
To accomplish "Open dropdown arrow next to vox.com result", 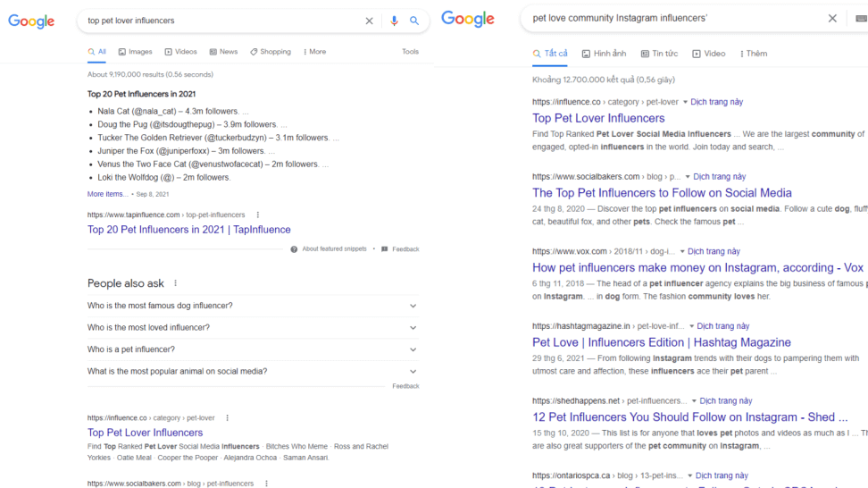I will [x=682, y=251].
